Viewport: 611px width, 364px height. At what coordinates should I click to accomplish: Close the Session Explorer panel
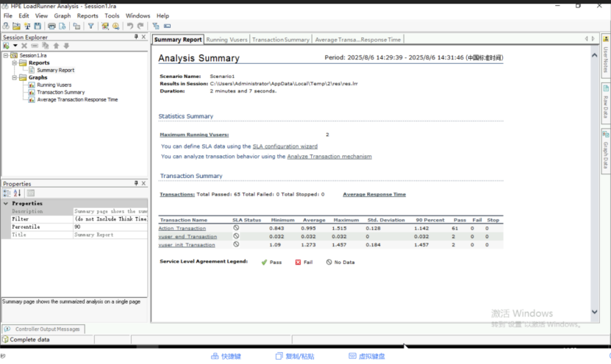[143, 37]
